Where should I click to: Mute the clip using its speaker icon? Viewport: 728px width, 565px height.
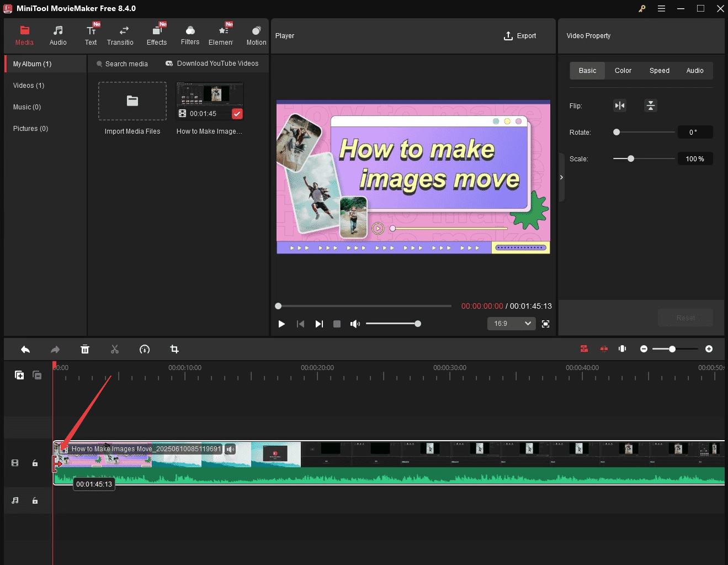tap(230, 449)
